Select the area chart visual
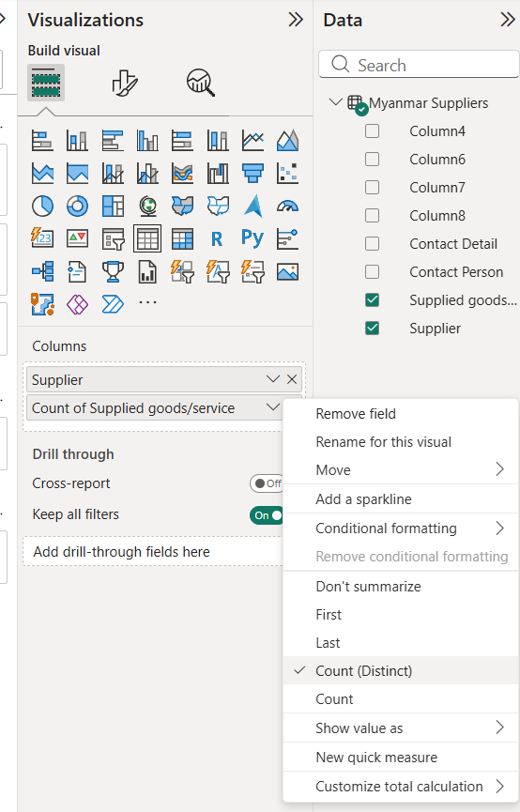The height and width of the screenshot is (812, 520). [x=287, y=140]
